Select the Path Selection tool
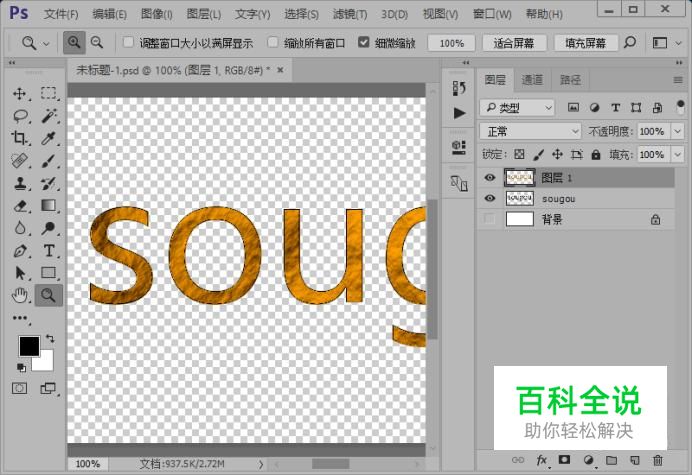This screenshot has width=692, height=475. (20, 273)
